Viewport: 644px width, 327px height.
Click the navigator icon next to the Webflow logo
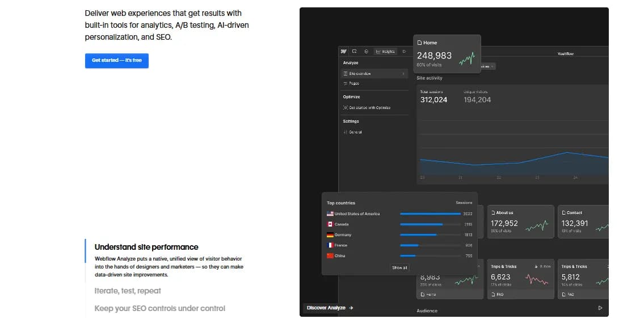point(355,51)
